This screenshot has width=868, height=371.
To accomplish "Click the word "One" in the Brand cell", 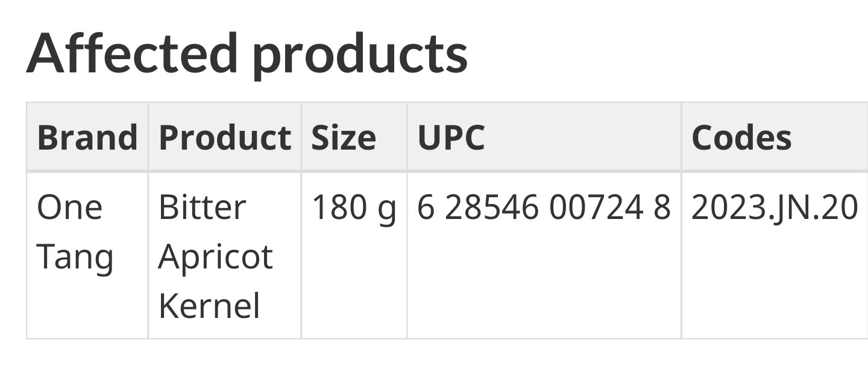I will click(69, 208).
